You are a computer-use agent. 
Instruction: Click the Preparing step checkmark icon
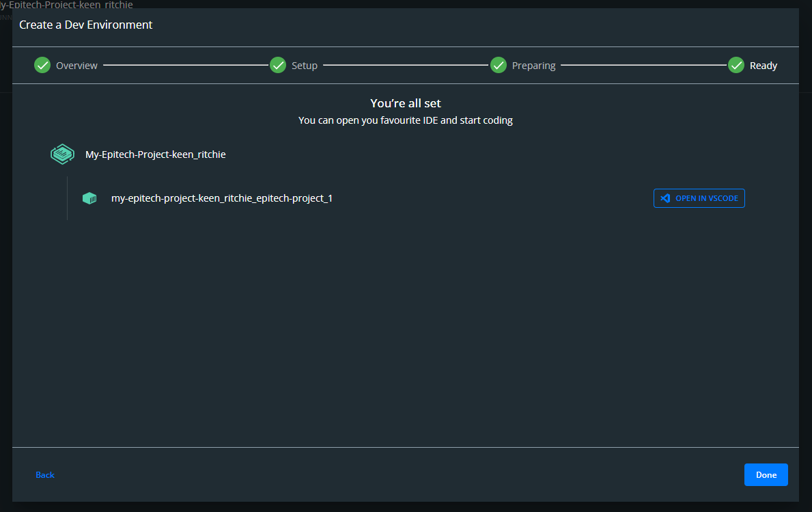499,65
